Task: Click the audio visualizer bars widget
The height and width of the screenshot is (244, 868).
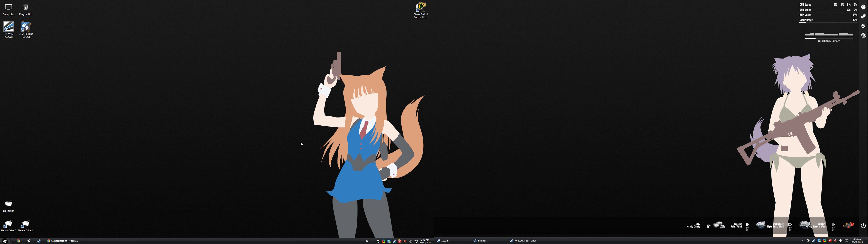Action: [x=829, y=35]
